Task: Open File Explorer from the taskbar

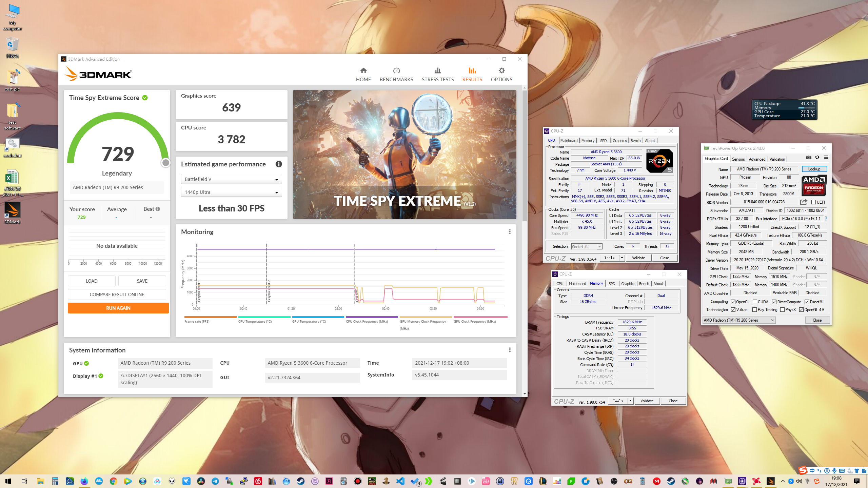Action: pos(40,481)
